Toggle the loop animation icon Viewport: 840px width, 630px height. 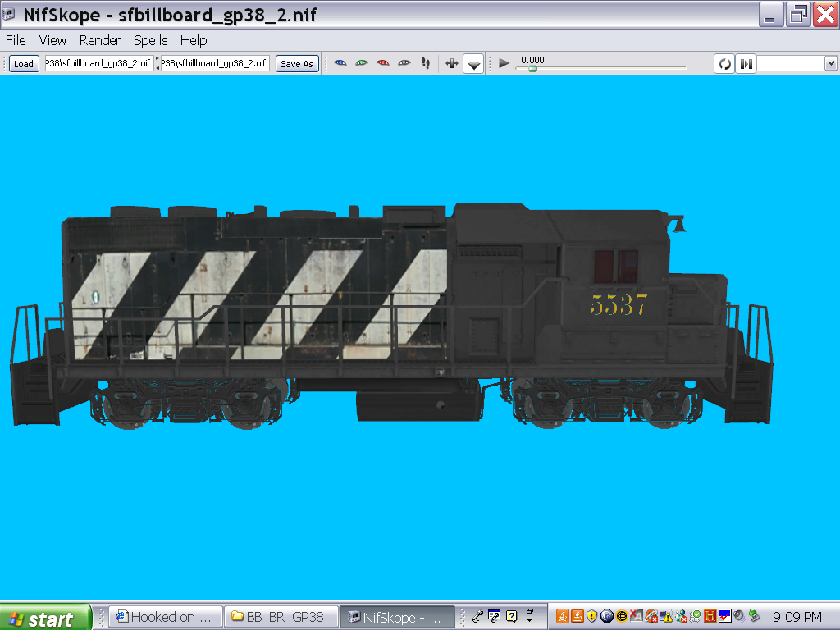(x=725, y=64)
